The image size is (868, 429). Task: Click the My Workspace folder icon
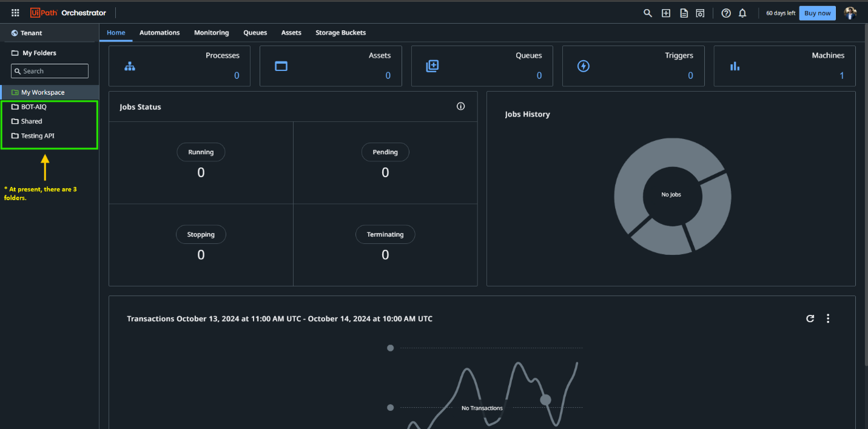coord(15,92)
